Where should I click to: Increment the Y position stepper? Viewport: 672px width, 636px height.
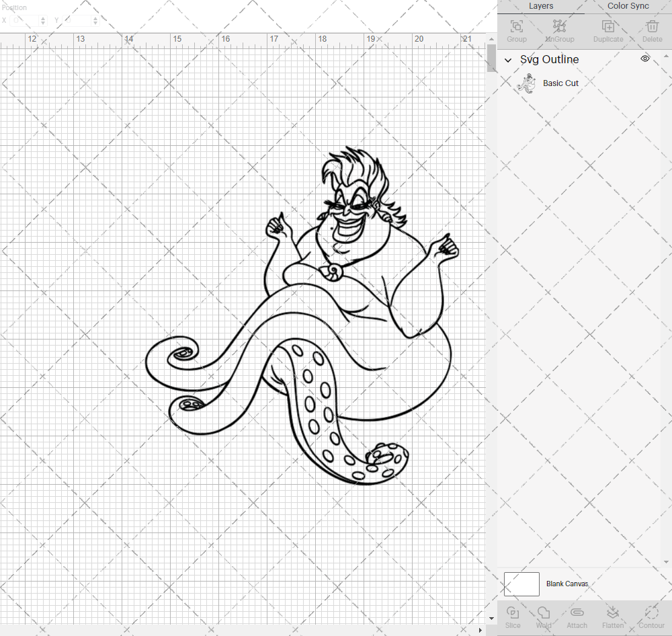tap(95, 18)
